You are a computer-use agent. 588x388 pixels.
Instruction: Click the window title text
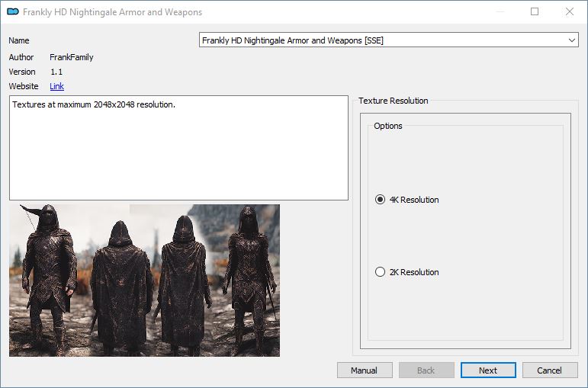click(112, 12)
